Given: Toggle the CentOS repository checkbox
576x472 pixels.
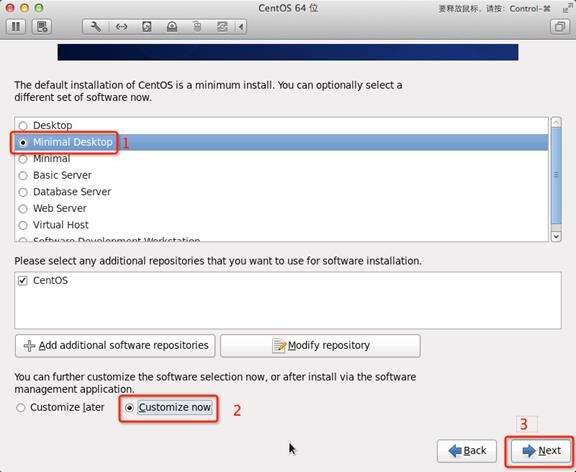Looking at the screenshot, I should click(23, 281).
